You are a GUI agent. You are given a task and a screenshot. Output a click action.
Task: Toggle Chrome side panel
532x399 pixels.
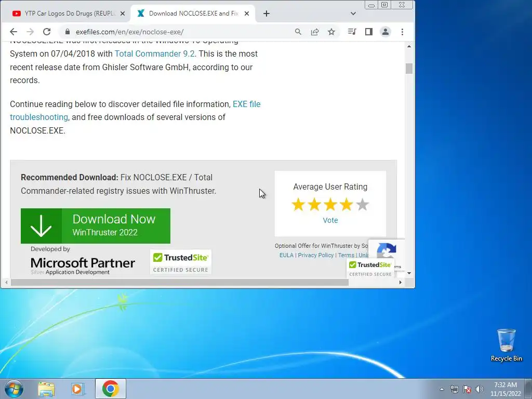tap(369, 32)
